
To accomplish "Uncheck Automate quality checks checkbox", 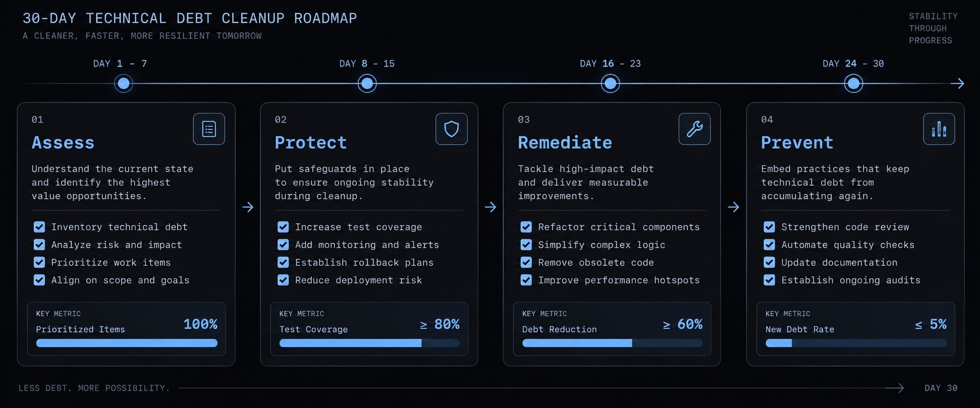I will click(x=770, y=245).
